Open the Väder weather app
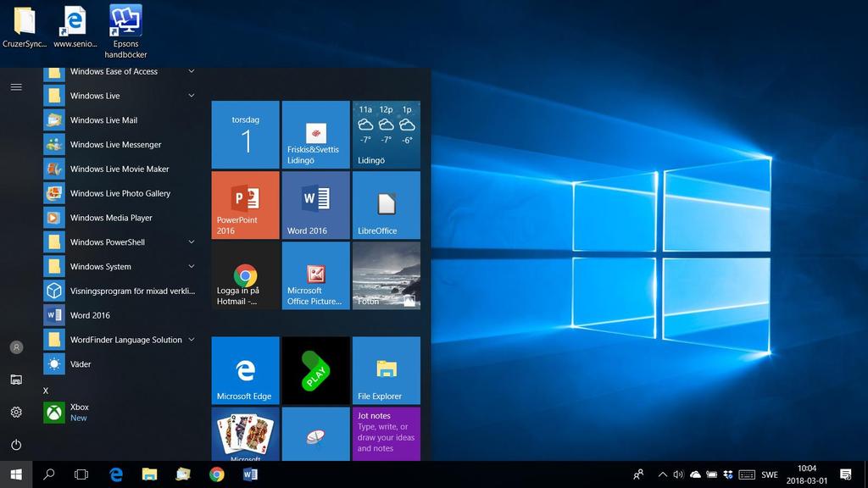 [119, 363]
